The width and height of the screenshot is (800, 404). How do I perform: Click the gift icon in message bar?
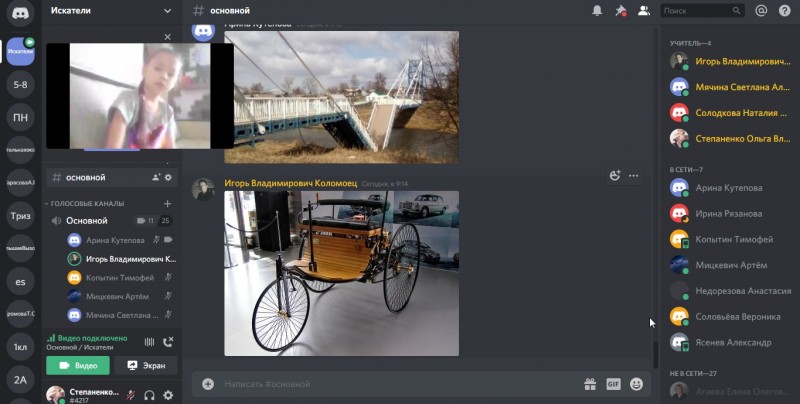(590, 383)
